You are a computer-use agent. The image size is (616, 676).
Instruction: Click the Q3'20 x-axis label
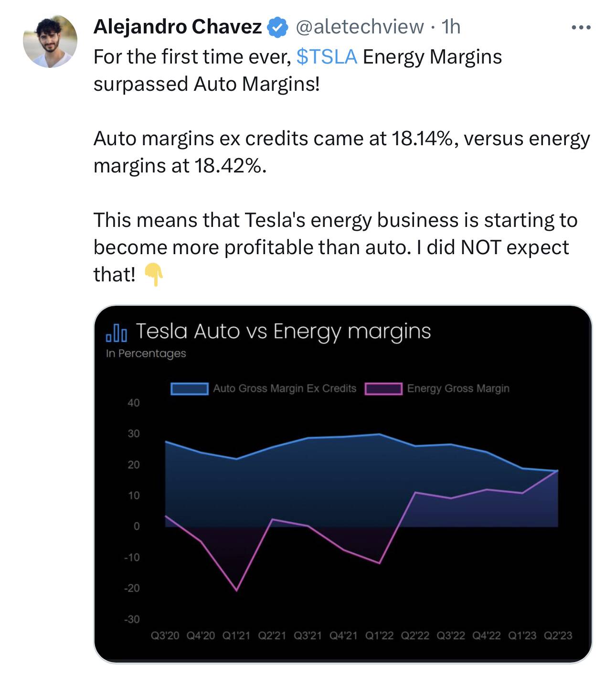point(165,636)
